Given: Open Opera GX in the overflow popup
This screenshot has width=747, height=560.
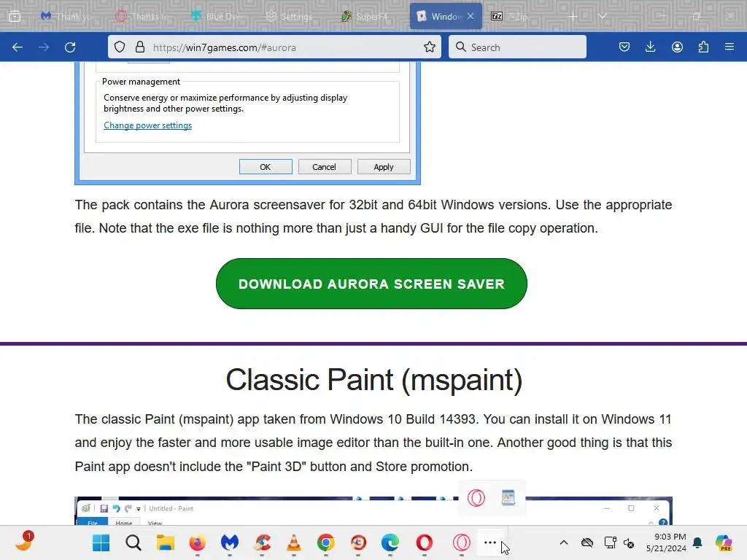Looking at the screenshot, I should pyautogui.click(x=476, y=498).
